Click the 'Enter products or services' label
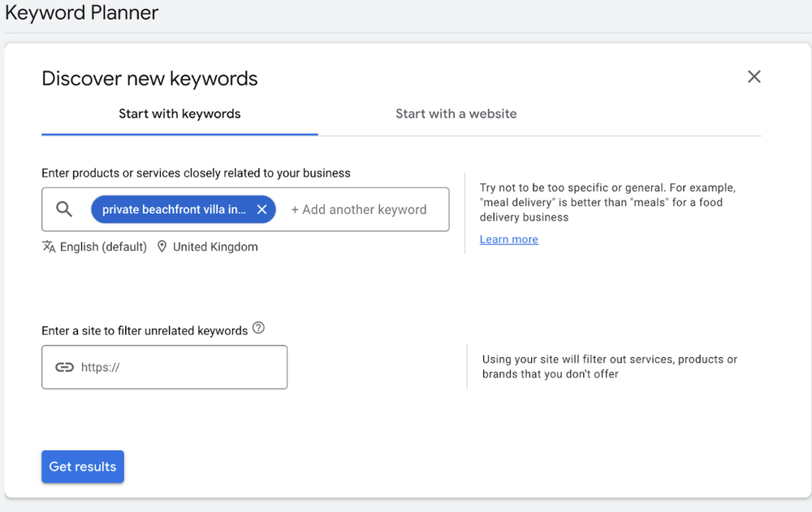The width and height of the screenshot is (812, 512). click(x=196, y=173)
